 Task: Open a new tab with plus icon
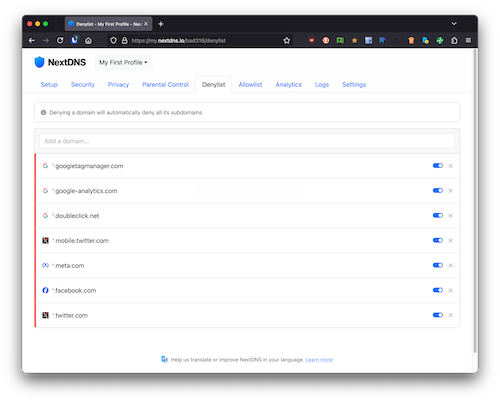[x=161, y=24]
